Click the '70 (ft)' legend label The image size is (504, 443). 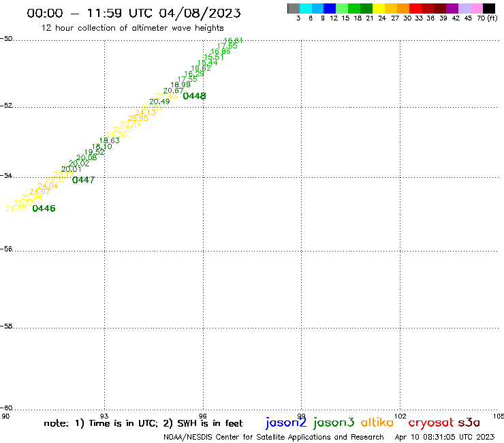487,18
